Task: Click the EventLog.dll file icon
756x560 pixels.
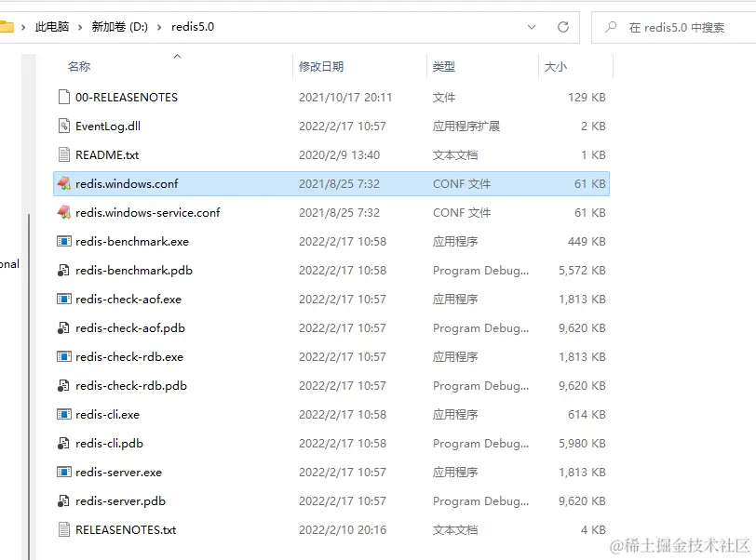Action: [x=64, y=127]
